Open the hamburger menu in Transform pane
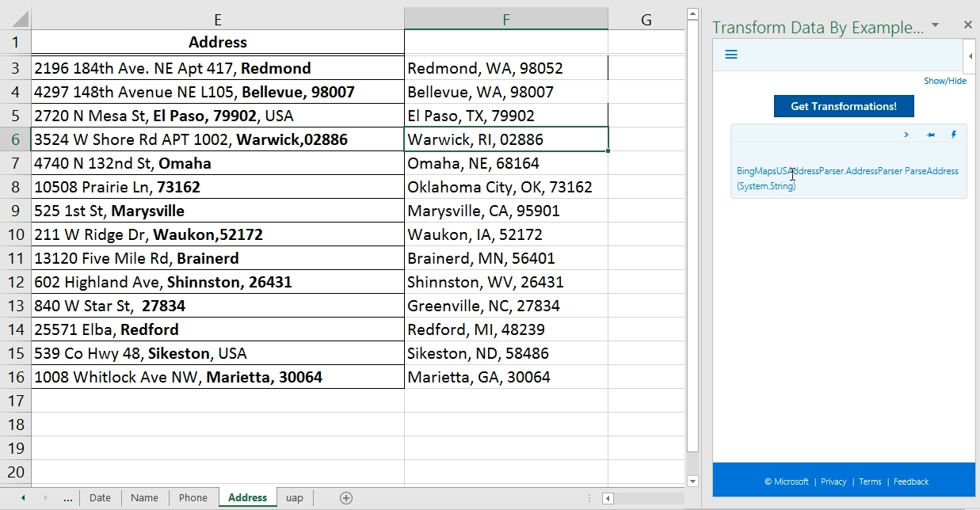 (731, 55)
